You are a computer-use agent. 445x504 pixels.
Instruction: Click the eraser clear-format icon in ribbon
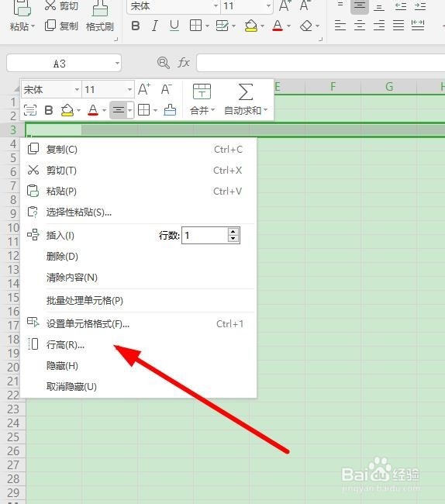coord(306,26)
